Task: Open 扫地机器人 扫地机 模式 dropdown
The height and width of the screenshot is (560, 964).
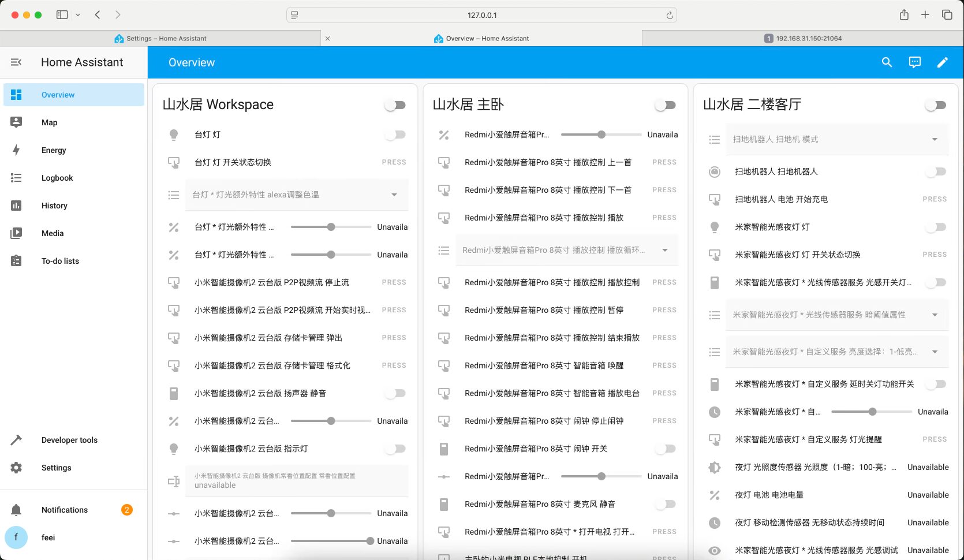Action: [x=837, y=139]
